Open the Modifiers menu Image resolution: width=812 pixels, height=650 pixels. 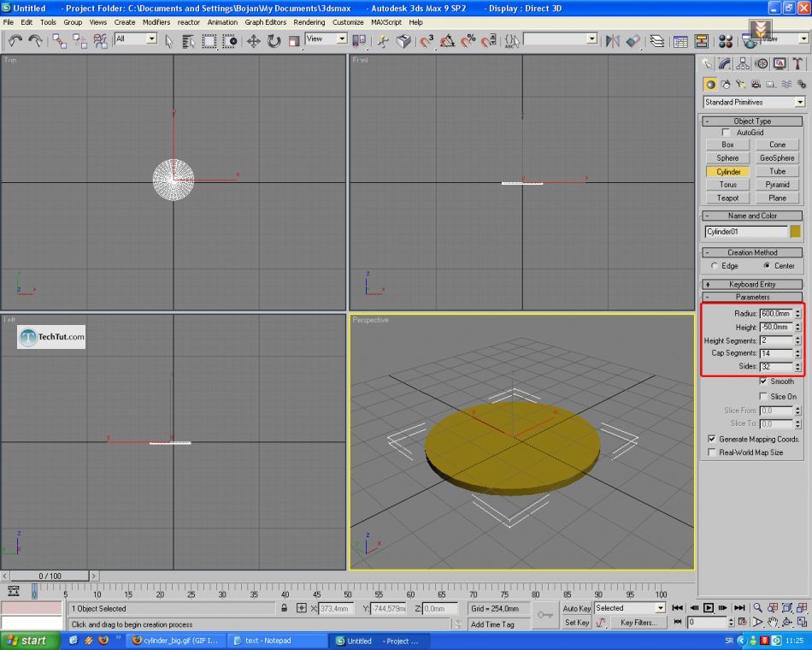[x=156, y=22]
